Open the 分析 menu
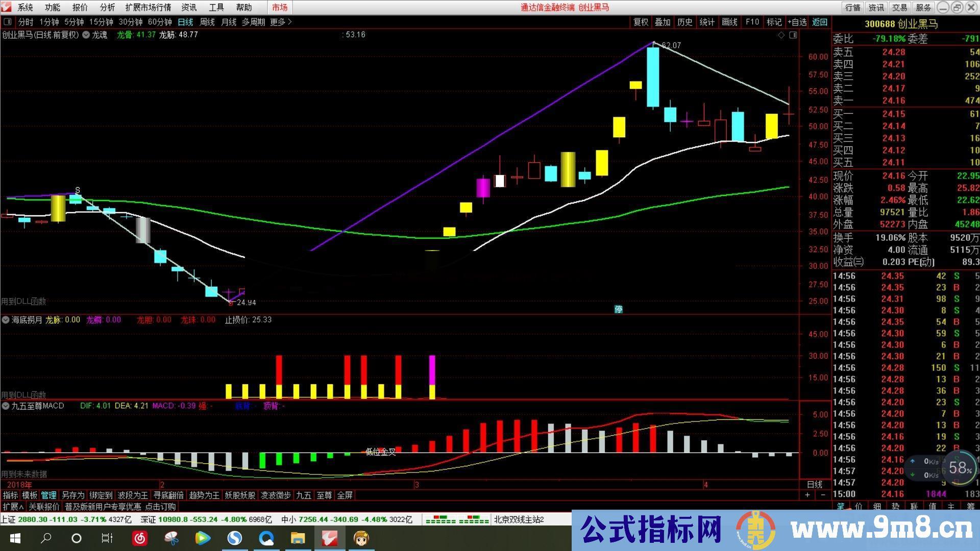This screenshot has height=551, width=980. [107, 7]
